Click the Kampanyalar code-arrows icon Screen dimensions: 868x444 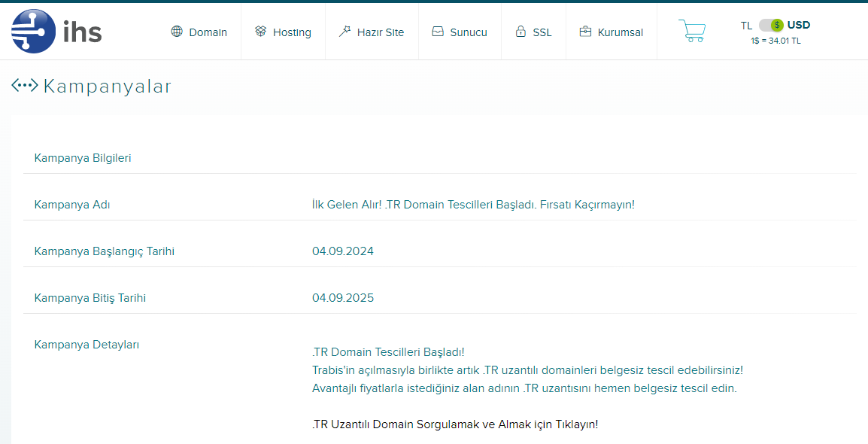point(24,85)
